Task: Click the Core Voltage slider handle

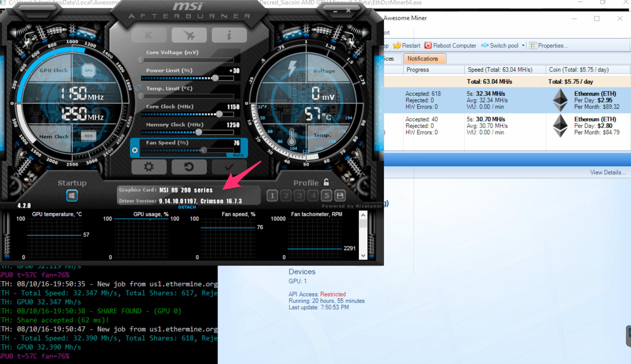Action: [141, 60]
